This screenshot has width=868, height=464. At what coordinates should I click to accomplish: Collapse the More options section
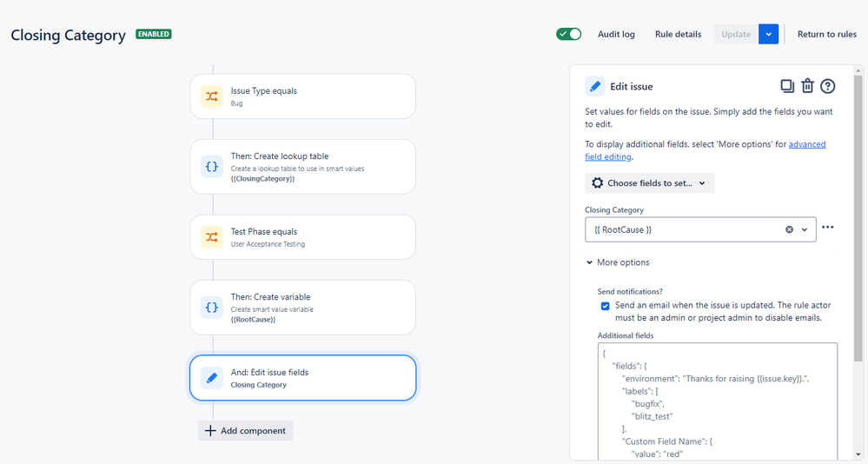[618, 262]
